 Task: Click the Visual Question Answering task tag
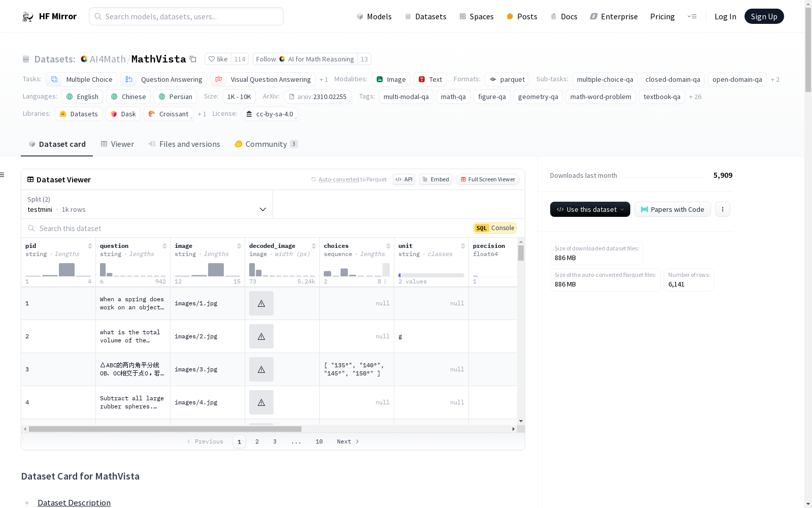tap(263, 79)
